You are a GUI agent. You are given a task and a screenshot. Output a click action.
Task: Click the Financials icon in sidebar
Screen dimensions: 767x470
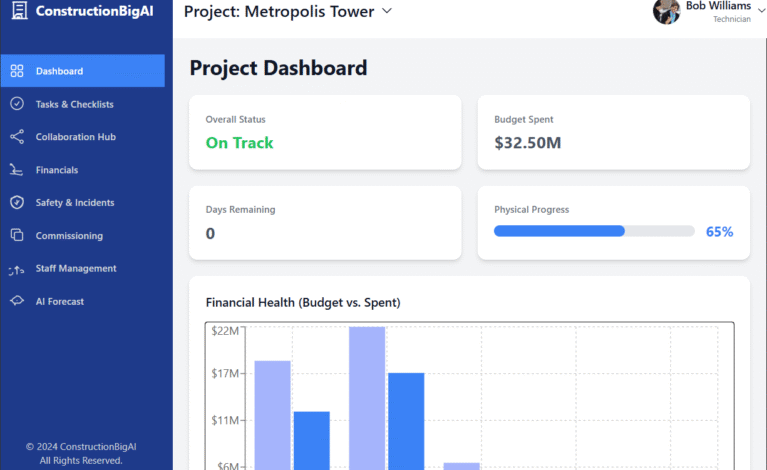click(x=17, y=170)
